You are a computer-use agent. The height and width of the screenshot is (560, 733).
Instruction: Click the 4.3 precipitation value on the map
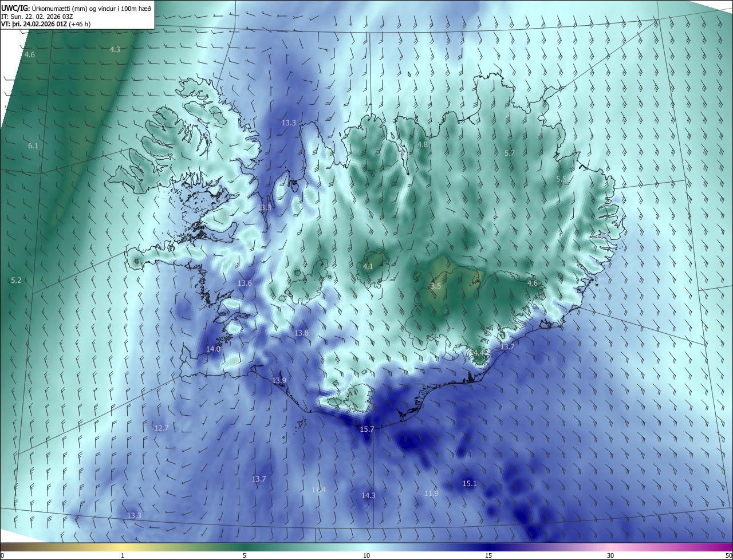click(115, 50)
